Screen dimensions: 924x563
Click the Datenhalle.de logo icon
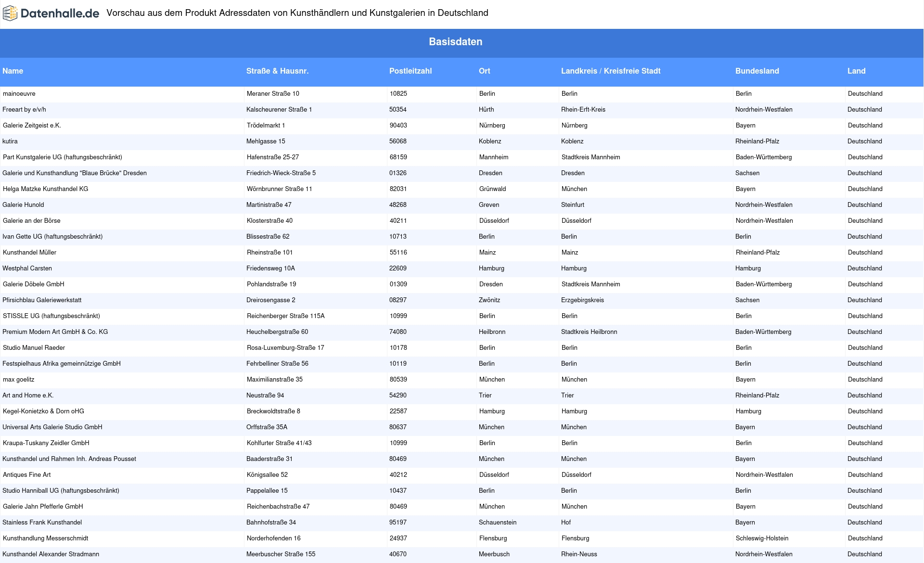coord(10,13)
